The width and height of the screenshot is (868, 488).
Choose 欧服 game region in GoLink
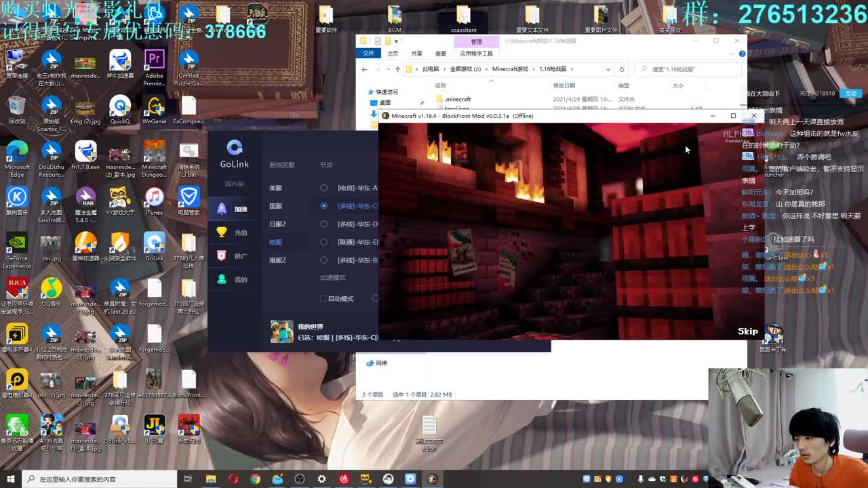tap(275, 242)
